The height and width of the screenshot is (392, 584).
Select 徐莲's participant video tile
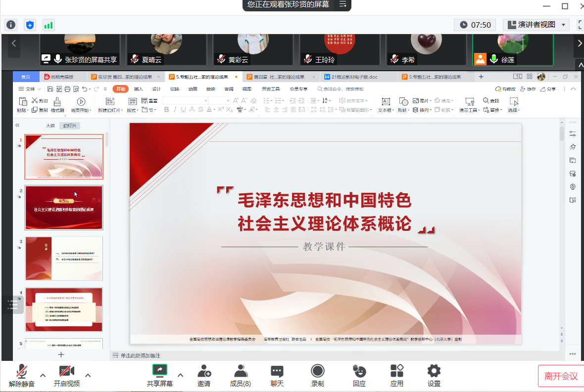click(512, 49)
